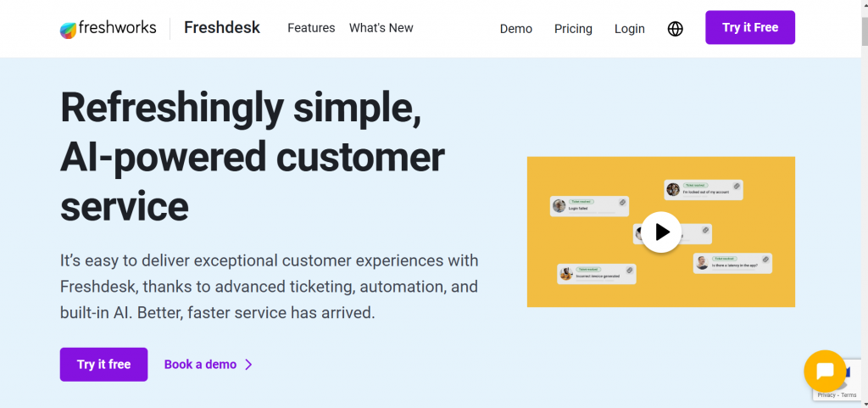Open the Features menu

[x=311, y=28]
